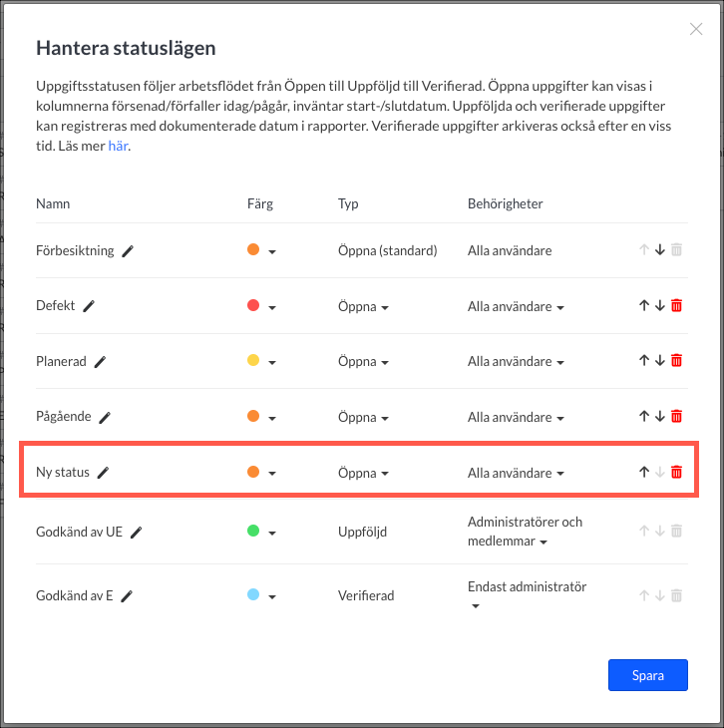Move Ny status up
Viewport: 724px width, 728px height.
(x=643, y=472)
